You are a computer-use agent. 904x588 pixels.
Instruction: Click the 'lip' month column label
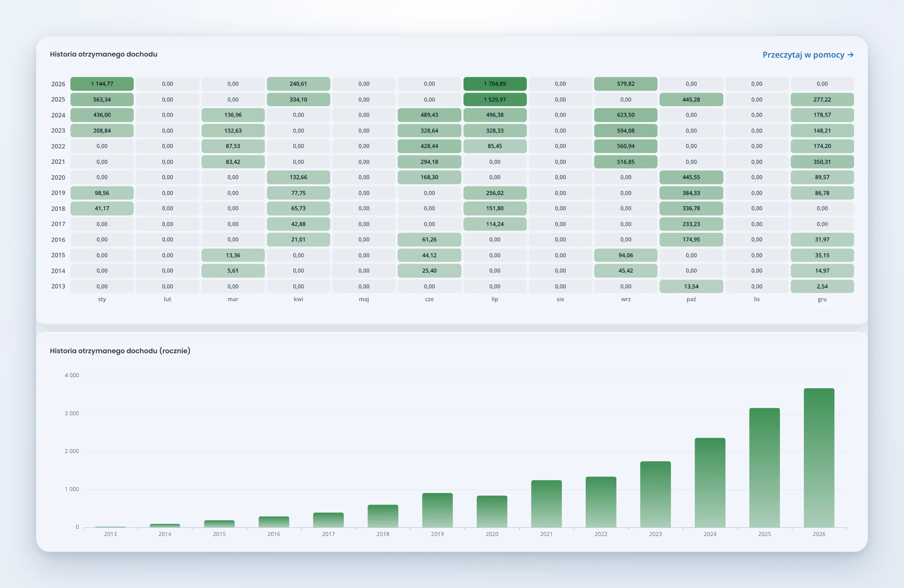495,299
